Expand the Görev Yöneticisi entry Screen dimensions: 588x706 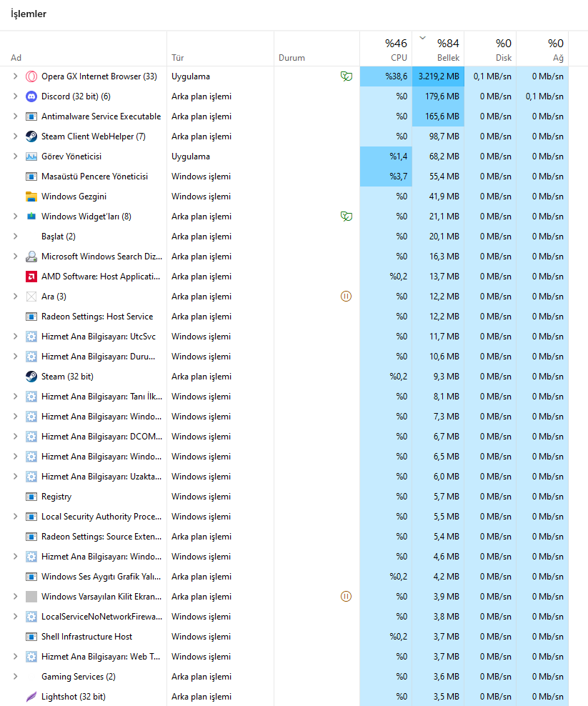click(15, 156)
